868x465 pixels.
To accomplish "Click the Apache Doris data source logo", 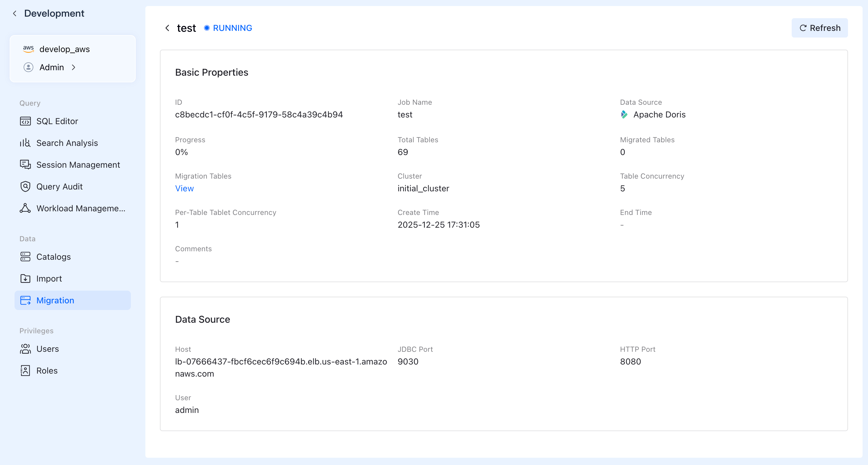I will (624, 114).
